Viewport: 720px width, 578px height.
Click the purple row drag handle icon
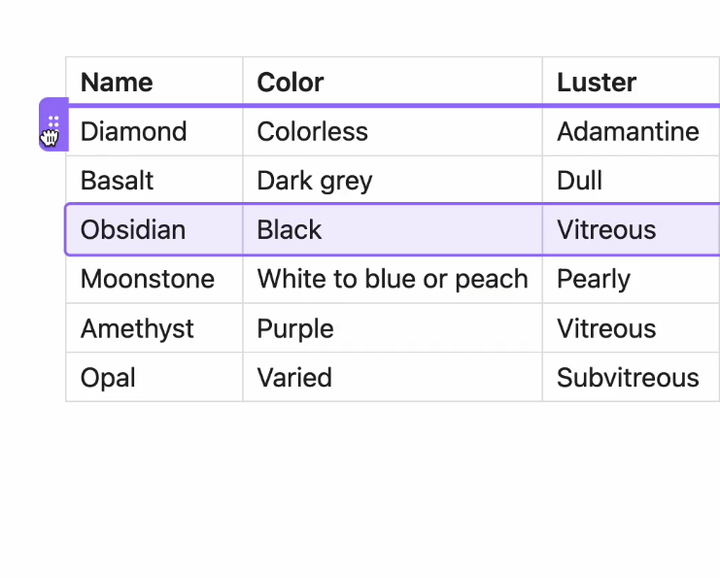click(54, 124)
